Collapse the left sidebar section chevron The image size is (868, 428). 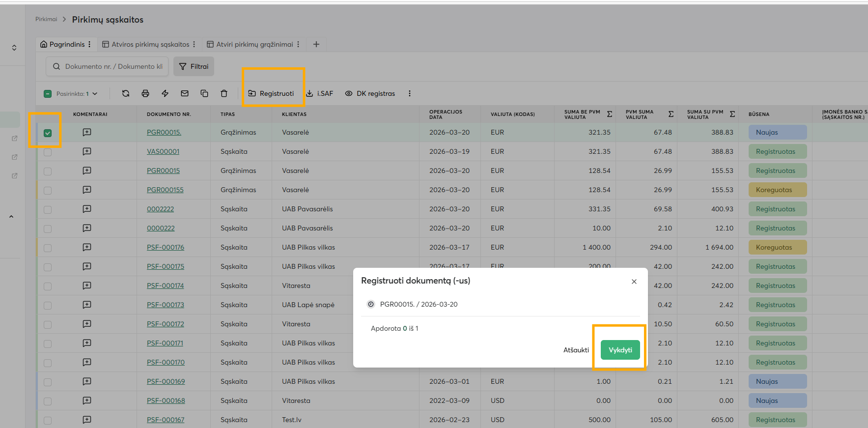[11, 217]
